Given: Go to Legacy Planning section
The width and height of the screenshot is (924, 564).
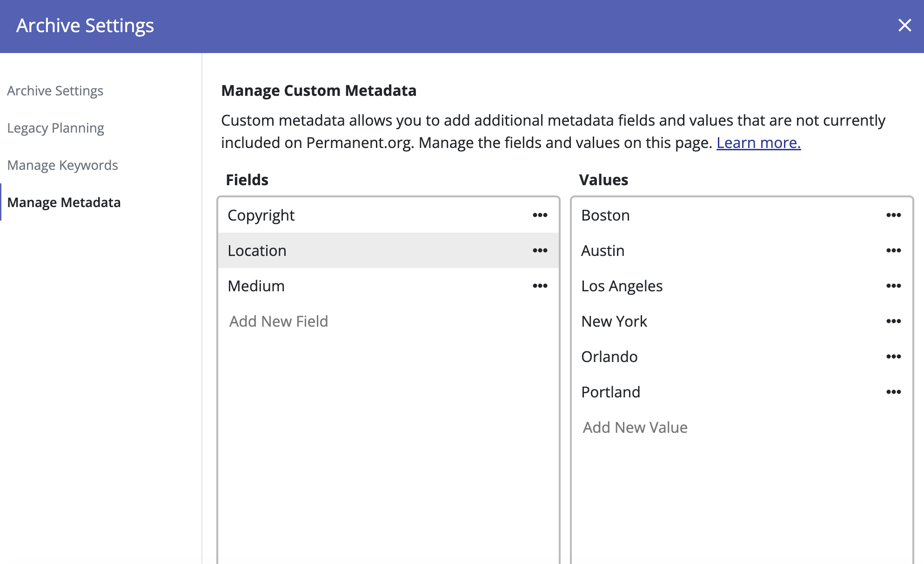Looking at the screenshot, I should pyautogui.click(x=56, y=128).
